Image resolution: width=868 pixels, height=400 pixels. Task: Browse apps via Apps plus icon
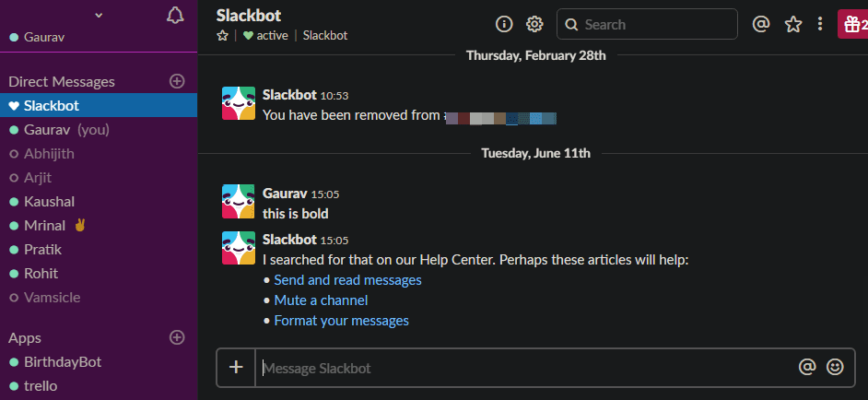pos(177,337)
